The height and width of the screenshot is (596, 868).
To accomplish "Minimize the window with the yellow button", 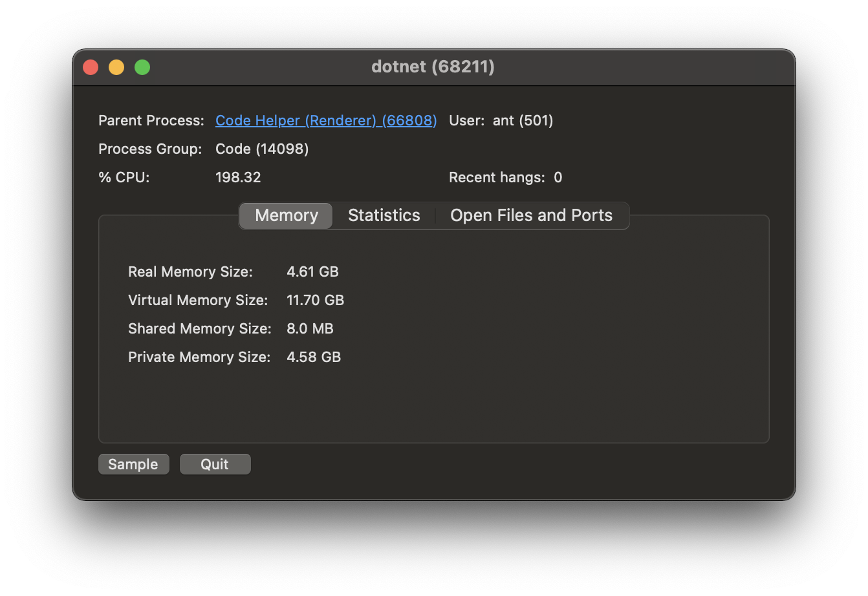I will (116, 67).
